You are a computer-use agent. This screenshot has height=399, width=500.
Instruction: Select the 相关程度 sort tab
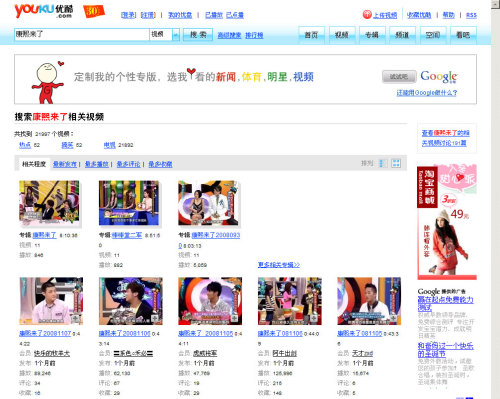[x=34, y=164]
